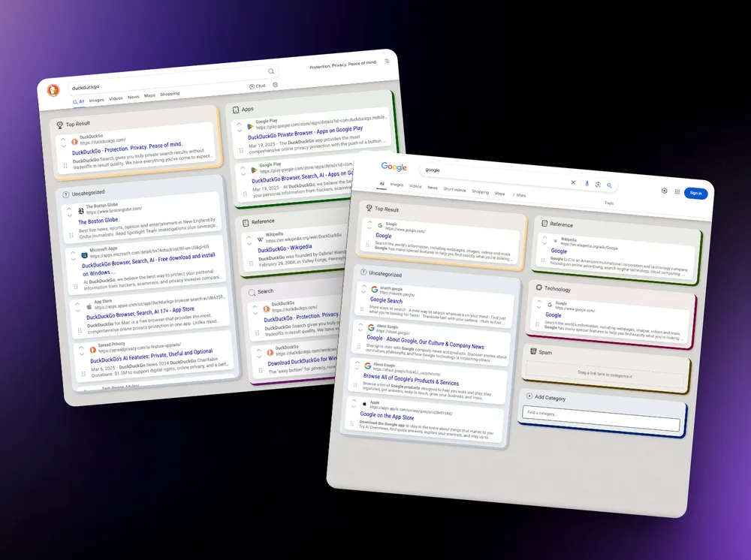Image resolution: width=751 pixels, height=560 pixels.
Task: Click the Google Sign in button
Action: pos(695,194)
